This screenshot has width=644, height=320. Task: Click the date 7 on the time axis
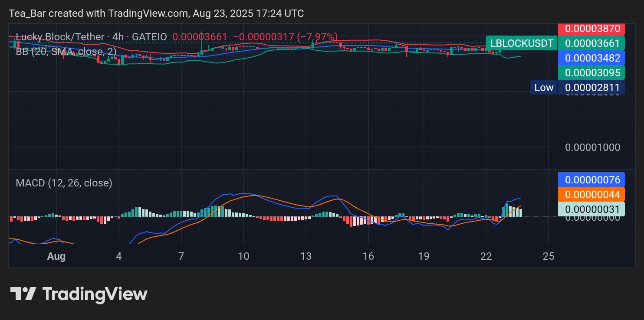click(x=181, y=256)
